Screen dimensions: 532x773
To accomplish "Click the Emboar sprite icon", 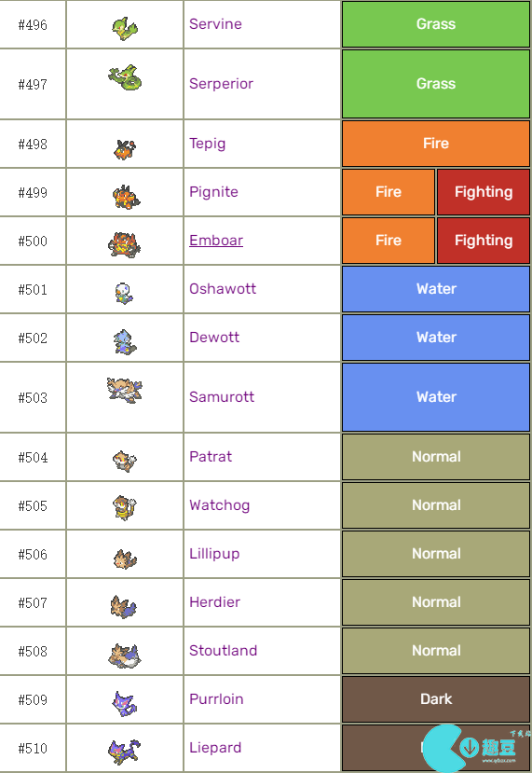I will coord(125,244).
